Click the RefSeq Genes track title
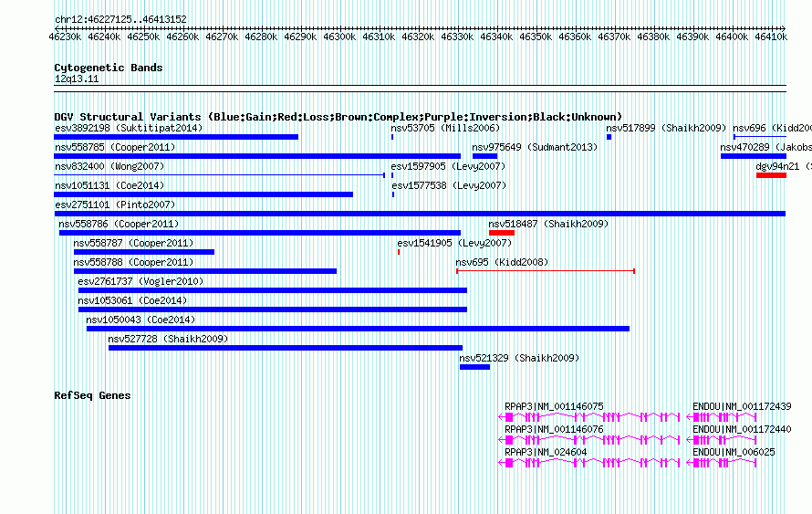 tap(92, 395)
